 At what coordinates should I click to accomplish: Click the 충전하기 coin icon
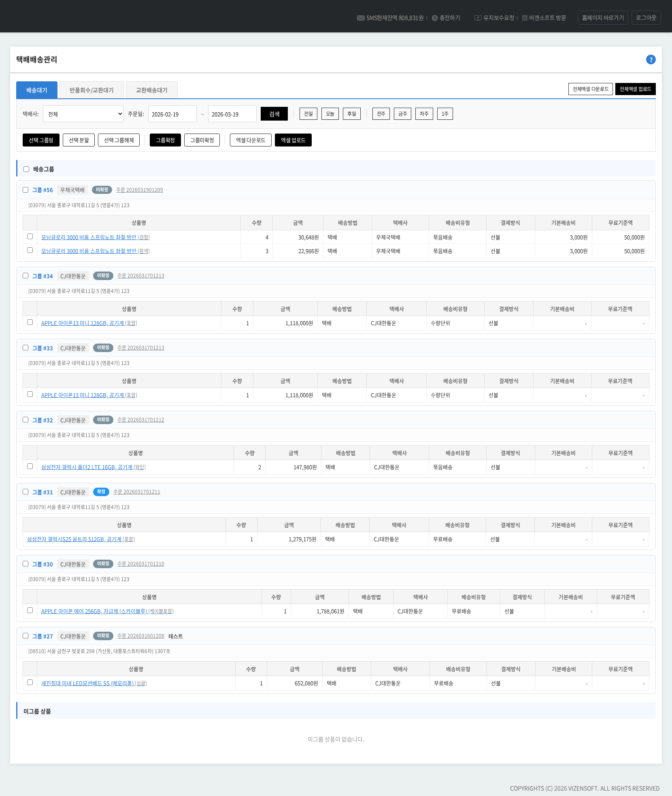point(435,18)
